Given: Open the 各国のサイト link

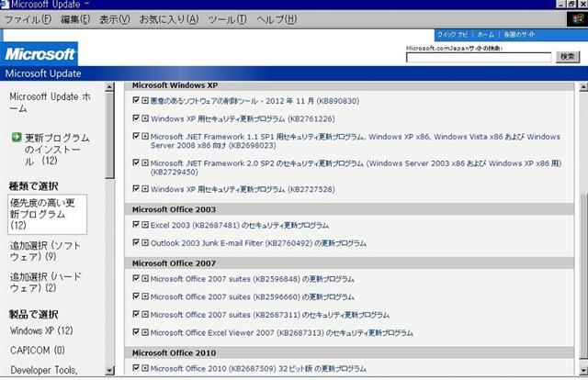Looking at the screenshot, I should pos(519,35).
